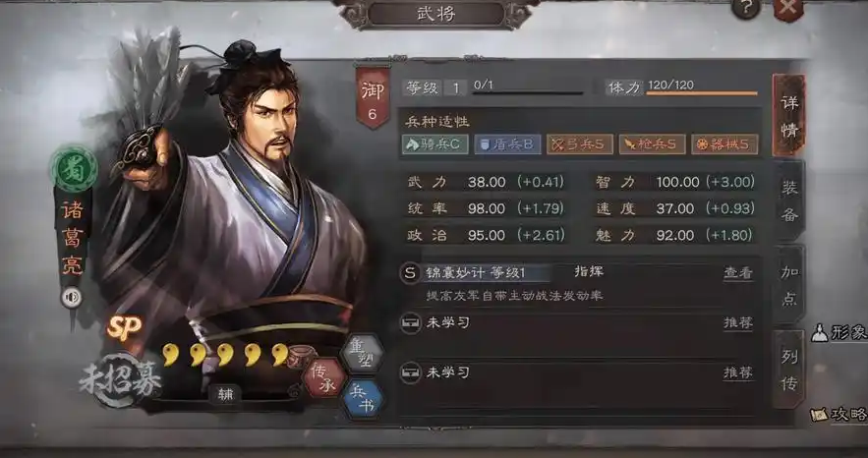Tap the green 蜀 faction emblem
Viewport: 868px width, 458px height.
point(74,169)
